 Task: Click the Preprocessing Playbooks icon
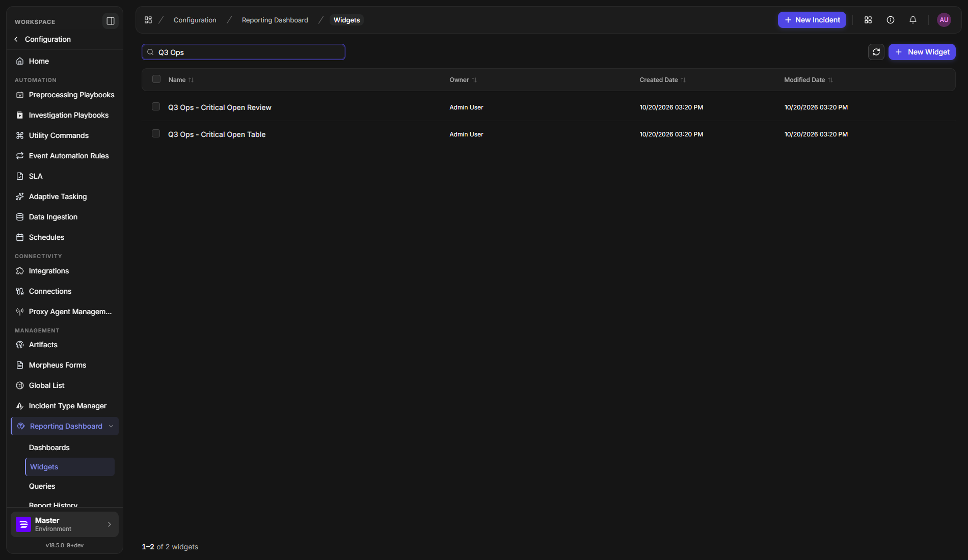coord(20,95)
